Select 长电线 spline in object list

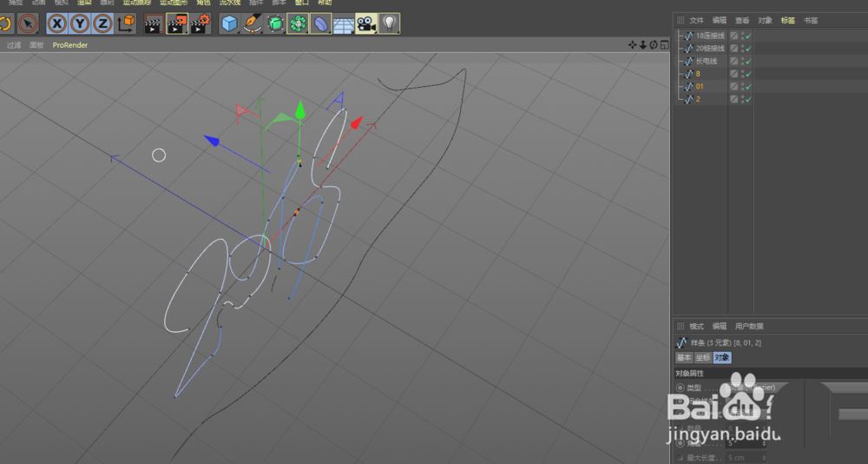pyautogui.click(x=707, y=61)
